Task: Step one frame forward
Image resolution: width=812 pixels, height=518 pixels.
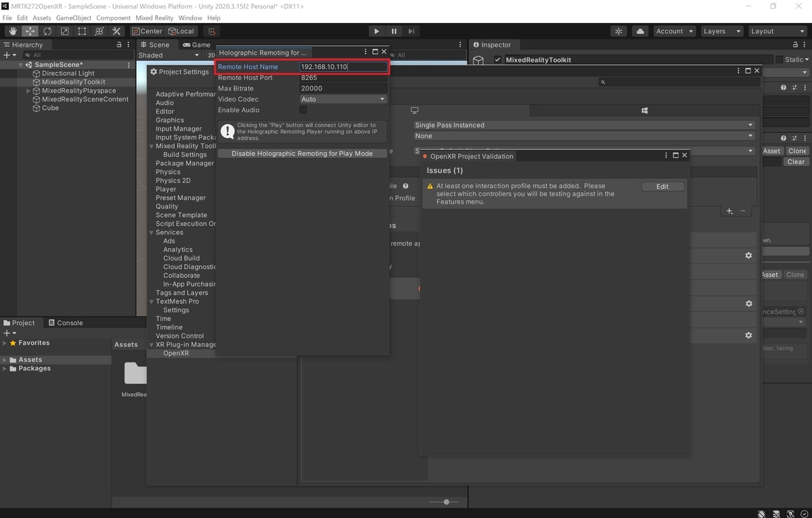Action: (x=411, y=31)
